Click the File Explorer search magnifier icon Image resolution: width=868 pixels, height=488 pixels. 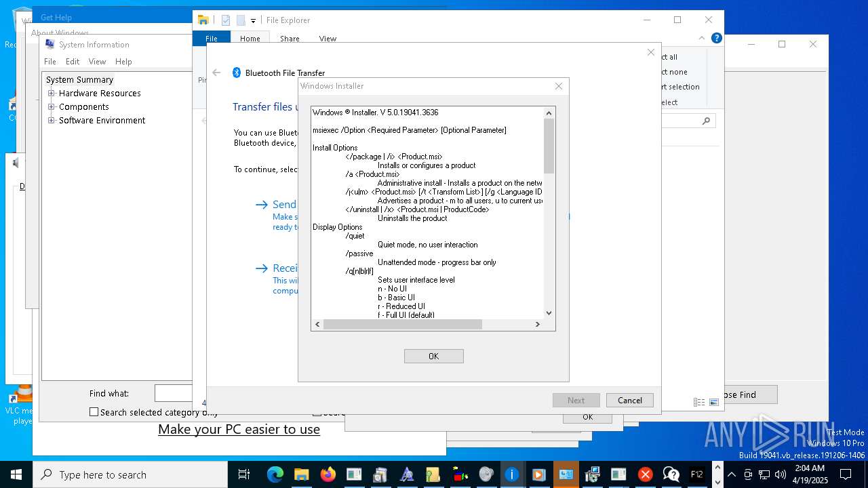pos(706,121)
